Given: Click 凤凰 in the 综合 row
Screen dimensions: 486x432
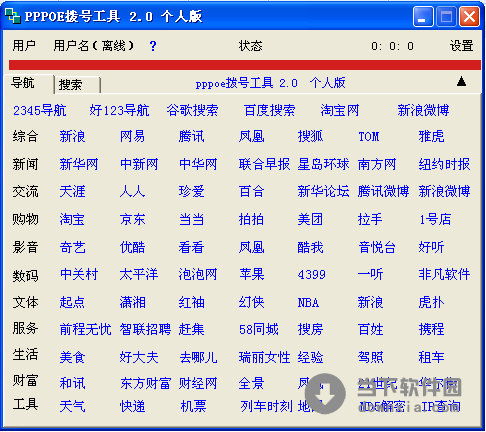Looking at the screenshot, I should [x=252, y=136].
